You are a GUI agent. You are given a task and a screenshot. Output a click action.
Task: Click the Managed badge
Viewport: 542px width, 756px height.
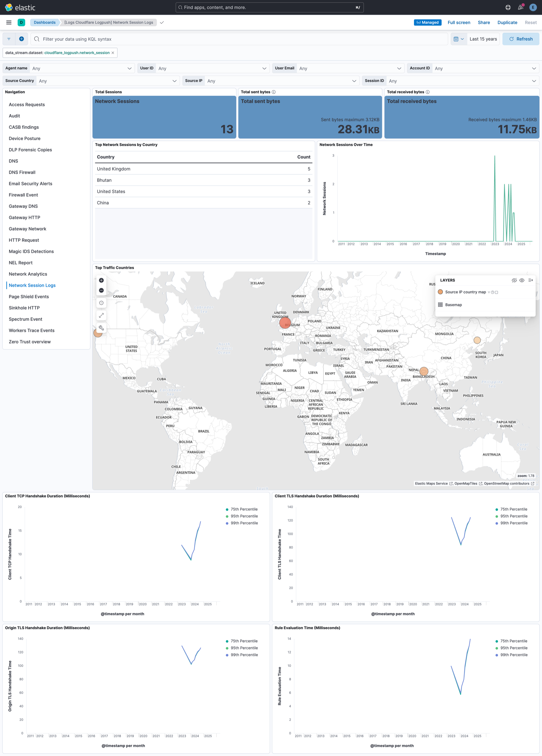pos(427,22)
